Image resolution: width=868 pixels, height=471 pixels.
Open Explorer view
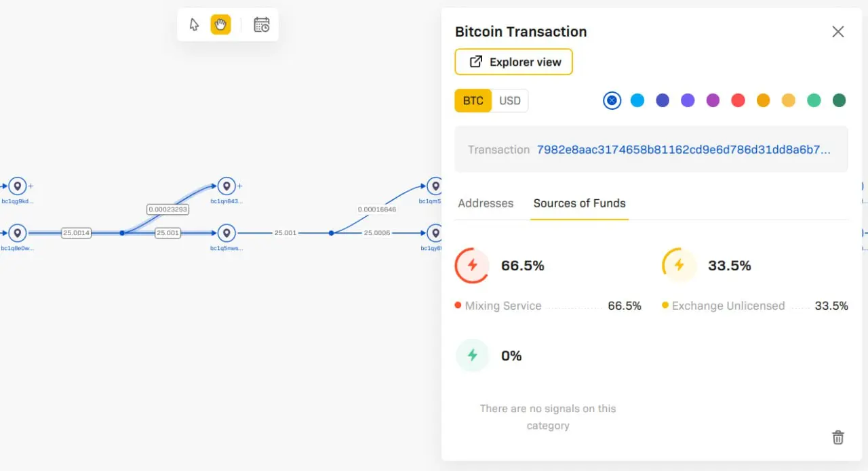click(x=514, y=62)
